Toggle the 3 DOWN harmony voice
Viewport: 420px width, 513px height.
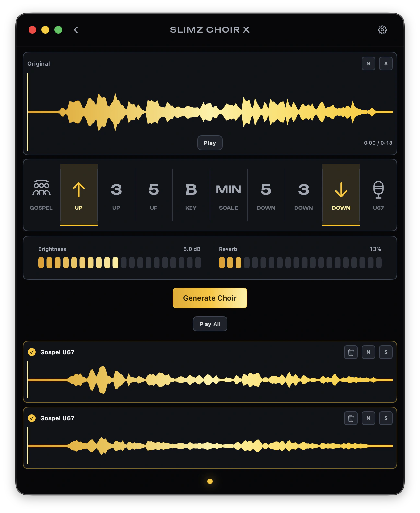[304, 195]
